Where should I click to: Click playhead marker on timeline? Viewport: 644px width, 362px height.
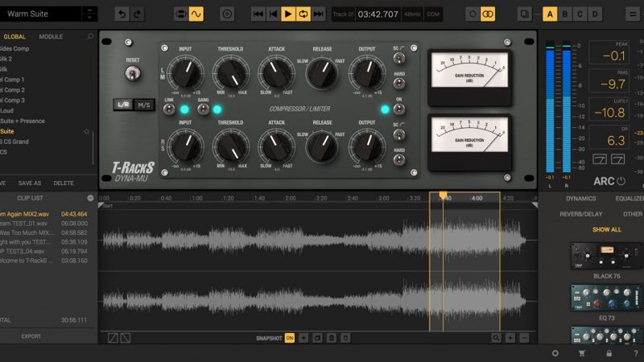(x=443, y=195)
